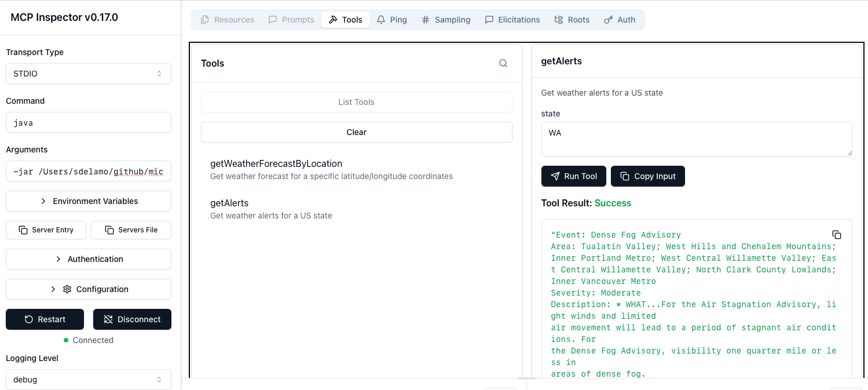This screenshot has height=390, width=868.
Task: Disconnect from the MCP server
Action: coord(132,319)
